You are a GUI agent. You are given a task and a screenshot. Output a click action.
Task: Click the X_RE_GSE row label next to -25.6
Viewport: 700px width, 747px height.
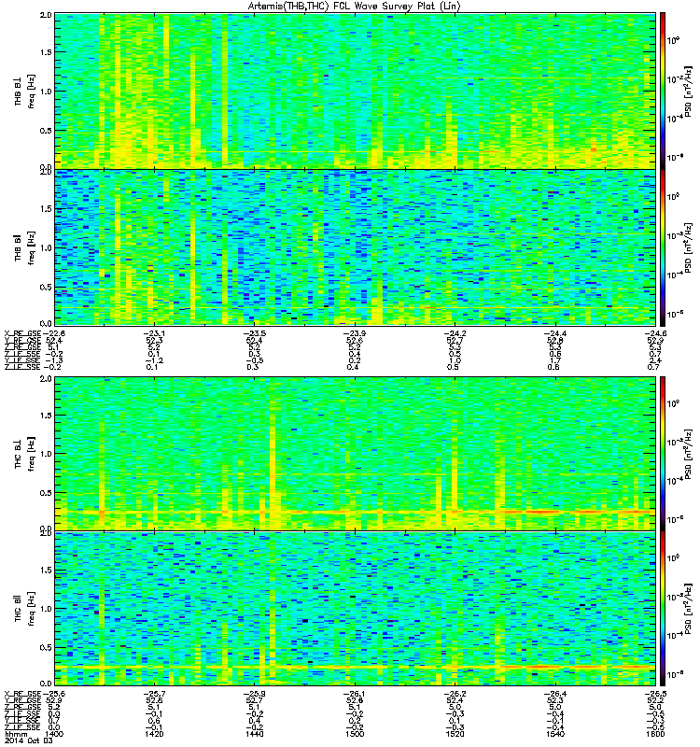22,694
